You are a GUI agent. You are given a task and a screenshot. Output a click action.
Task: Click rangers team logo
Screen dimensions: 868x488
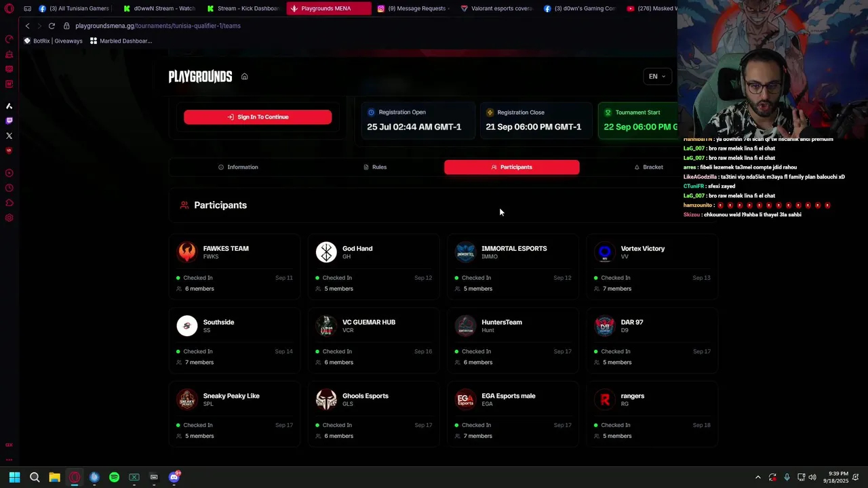pos(605,400)
